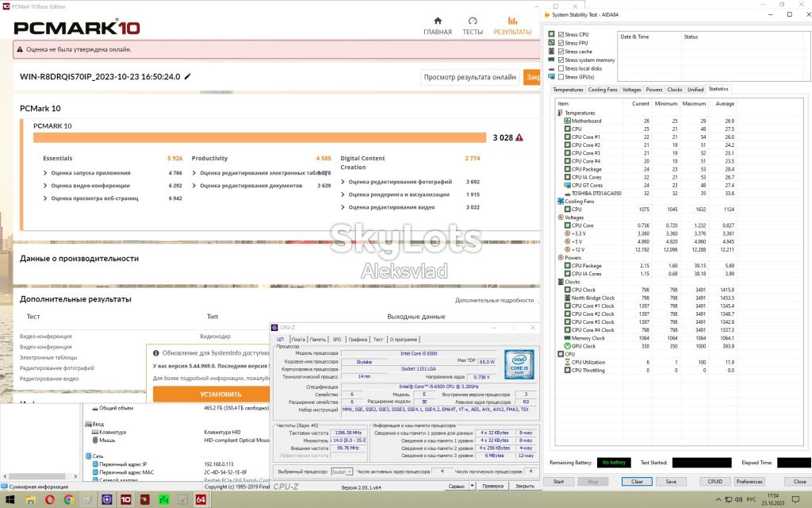This screenshot has width=812, height=508.
Task: Open the Сервис dropdown arrow in CPU-Z
Action: pyautogui.click(x=473, y=487)
